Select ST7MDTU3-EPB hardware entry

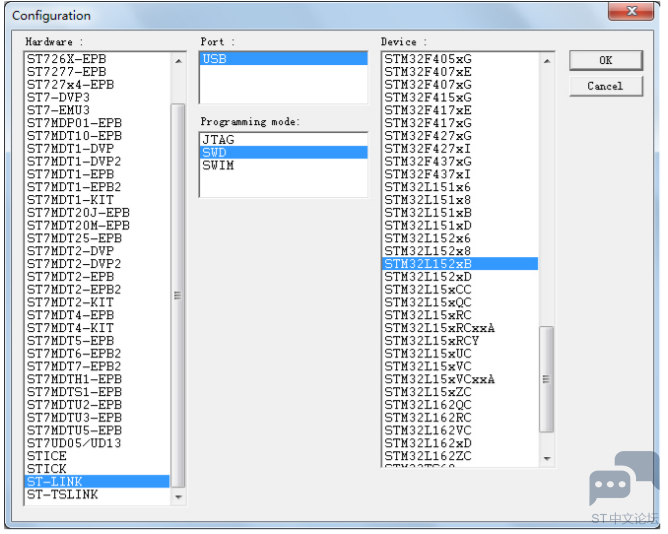[x=97, y=418]
